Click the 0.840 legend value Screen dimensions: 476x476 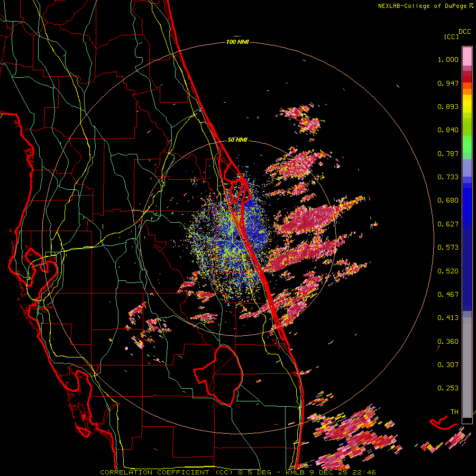448,130
